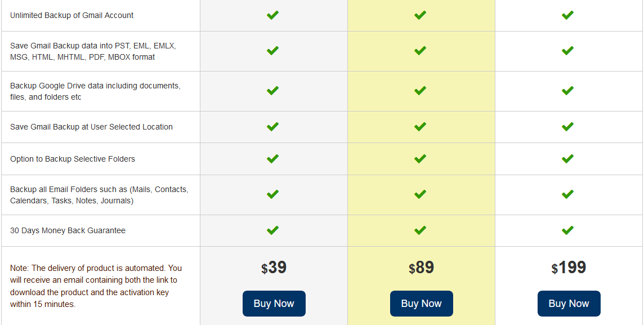
Task: Click Google Drive backup checkmark in first column
Action: click(x=272, y=90)
